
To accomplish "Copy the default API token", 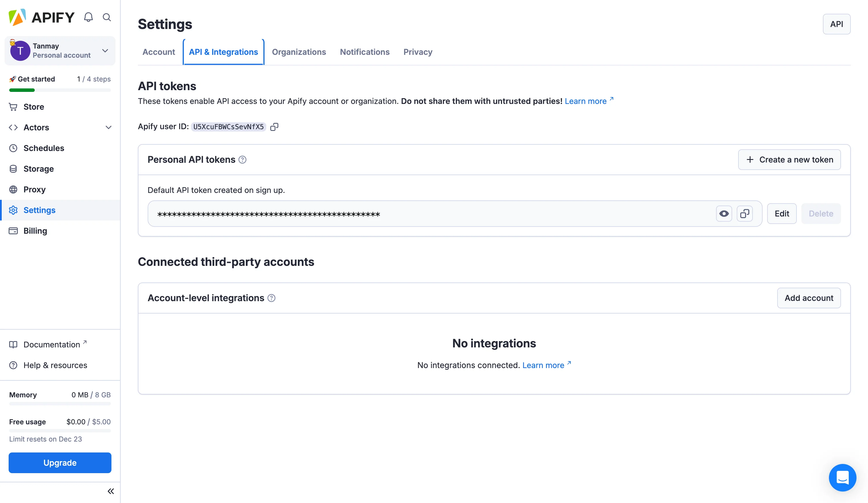I will (745, 213).
